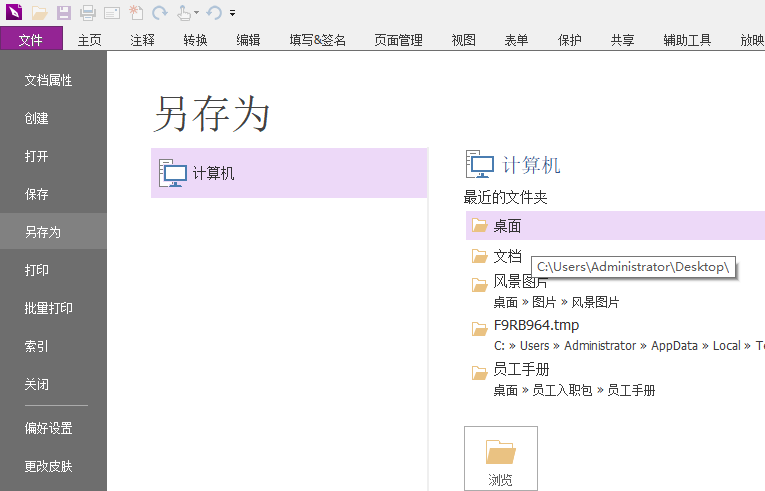Click the 浏览 browse folder button
Screen dimensions: 765x491
[501, 458]
